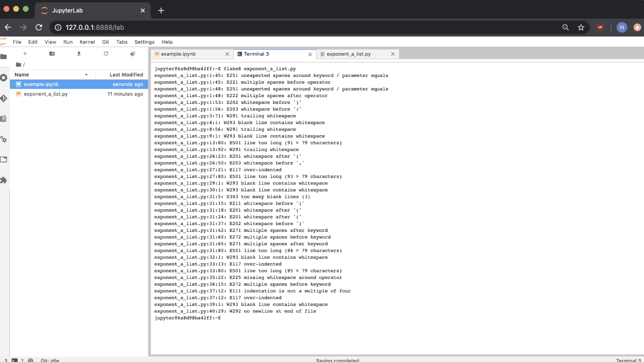
Task: Close the example.ipynb tab
Action: pos(227,54)
